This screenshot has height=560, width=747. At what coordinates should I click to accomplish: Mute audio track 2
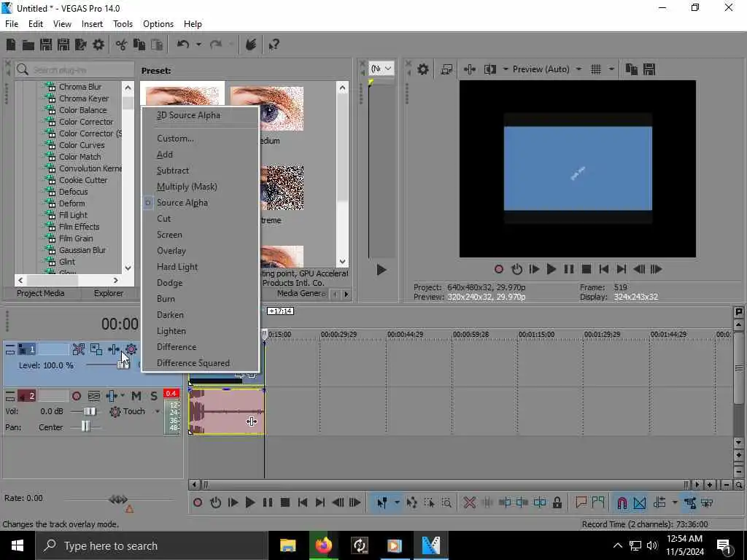[x=136, y=396]
